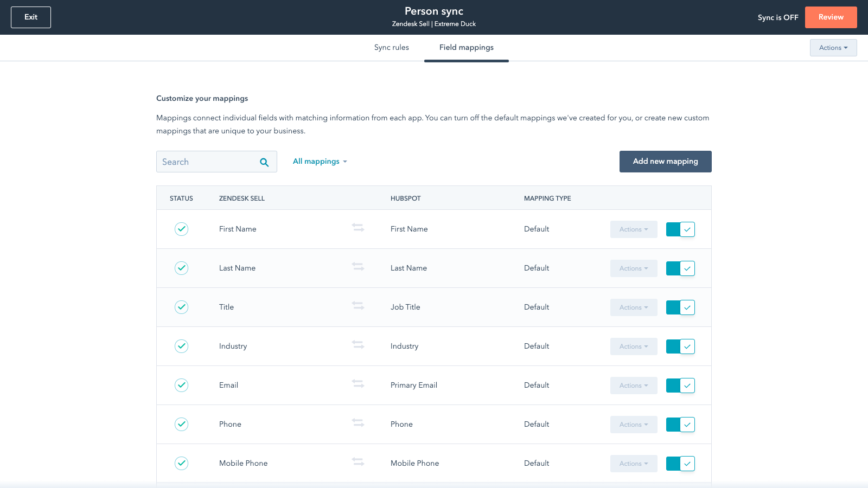The width and height of the screenshot is (868, 488).
Task: Click the green status check on the First Name row
Action: [x=181, y=229]
